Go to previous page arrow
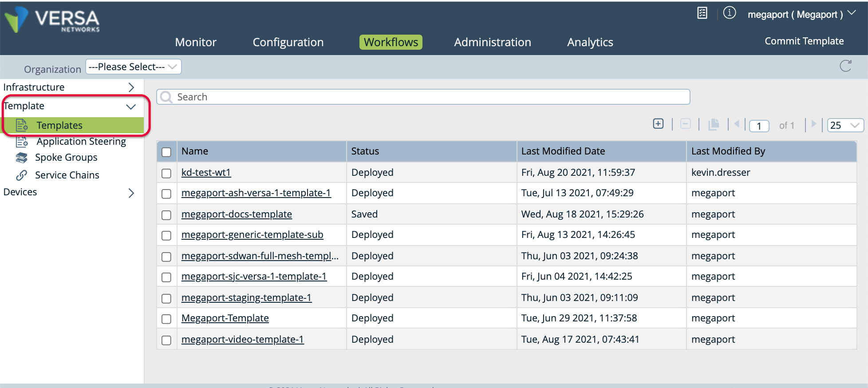The width and height of the screenshot is (868, 388). 737,124
